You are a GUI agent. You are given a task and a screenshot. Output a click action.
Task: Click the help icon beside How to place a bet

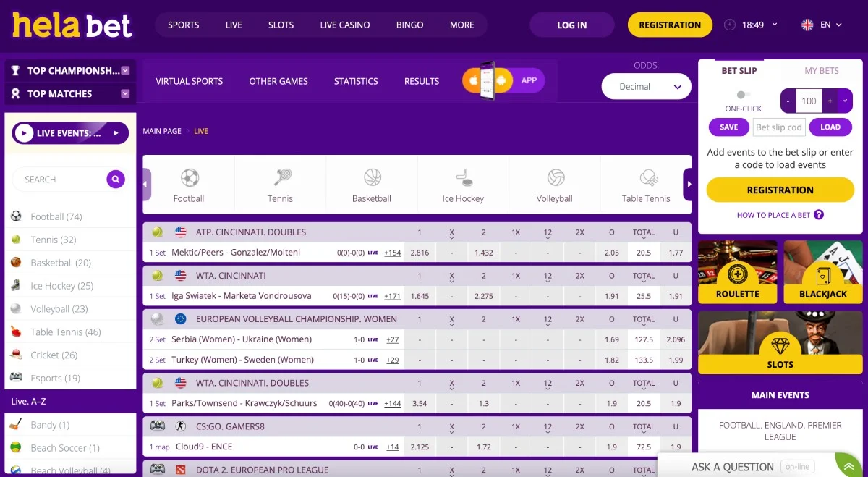tap(819, 215)
